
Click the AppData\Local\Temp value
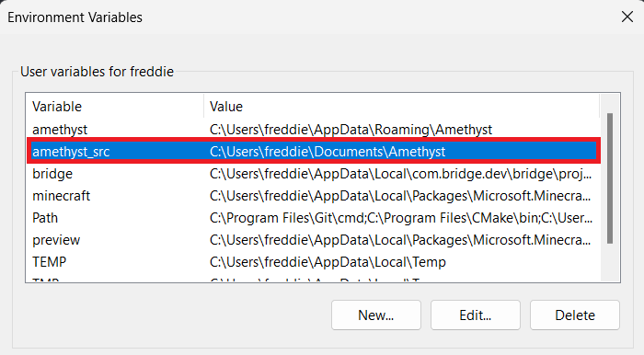click(328, 262)
